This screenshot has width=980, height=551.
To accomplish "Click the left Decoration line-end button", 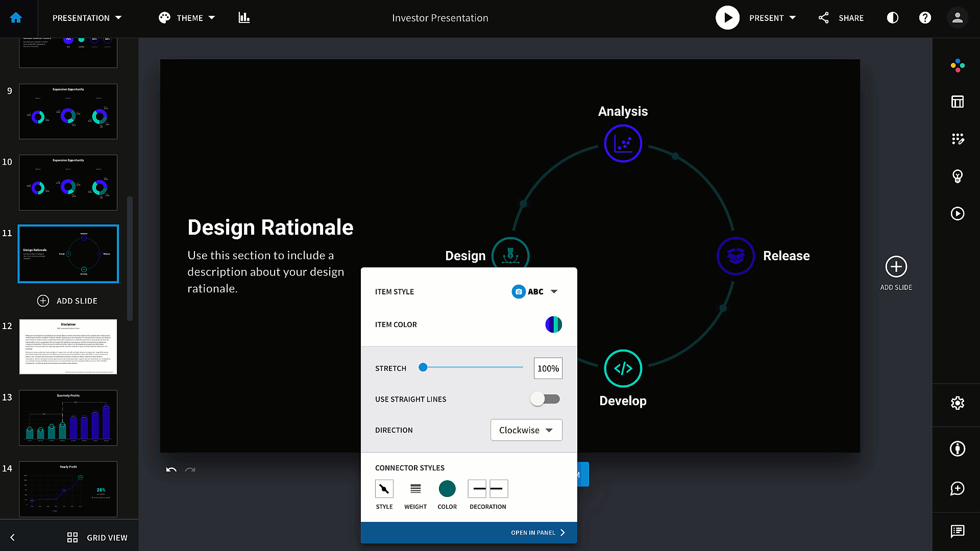I will tap(477, 489).
